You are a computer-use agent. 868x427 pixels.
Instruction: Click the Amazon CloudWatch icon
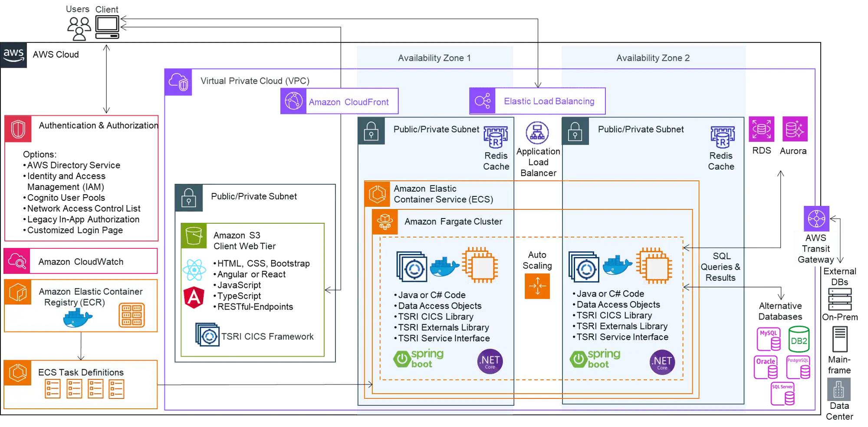pos(17,261)
